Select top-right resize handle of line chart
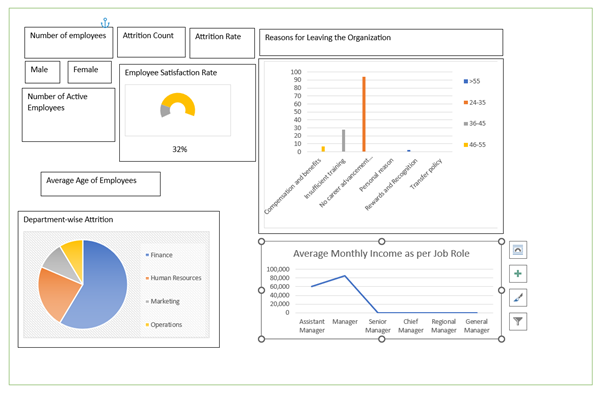The height and width of the screenshot is (394, 602). click(x=501, y=241)
